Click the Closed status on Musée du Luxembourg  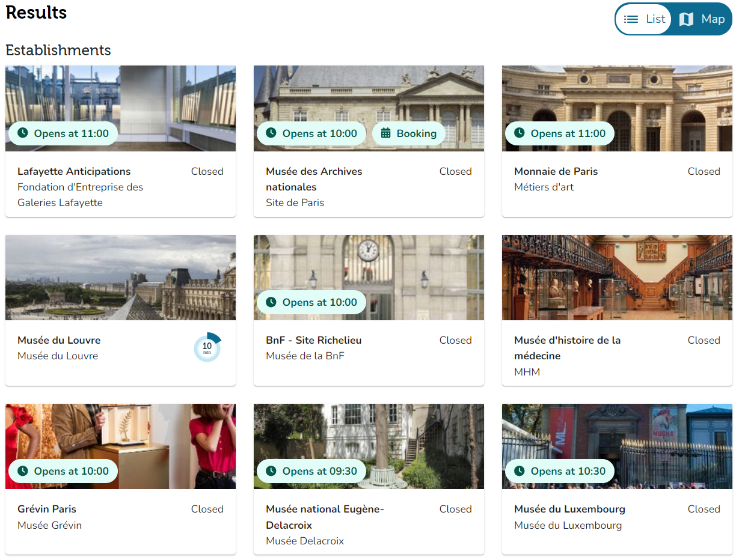704,509
